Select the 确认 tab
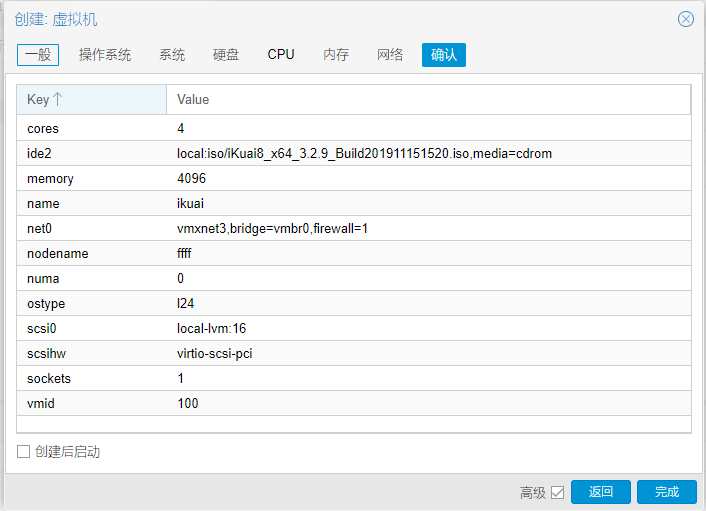Image resolution: width=706 pixels, height=511 pixels. 444,55
